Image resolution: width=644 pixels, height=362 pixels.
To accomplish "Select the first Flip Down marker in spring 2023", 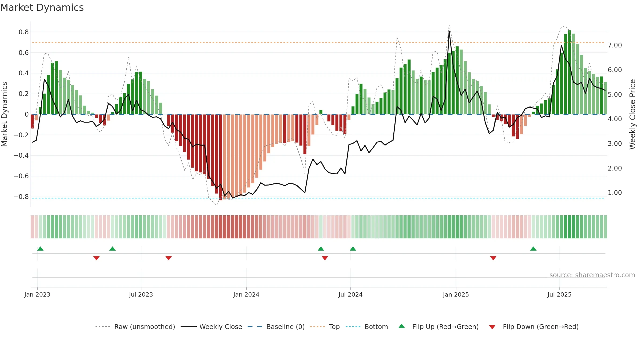I will tap(96, 258).
